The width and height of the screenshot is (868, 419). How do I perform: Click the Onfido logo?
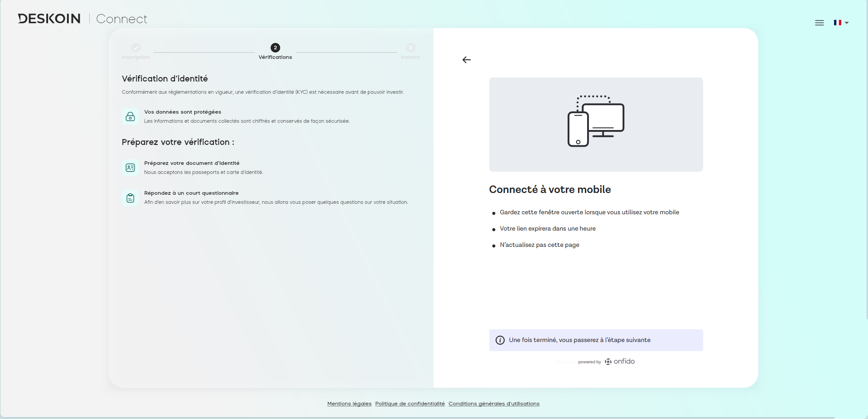pyautogui.click(x=620, y=361)
